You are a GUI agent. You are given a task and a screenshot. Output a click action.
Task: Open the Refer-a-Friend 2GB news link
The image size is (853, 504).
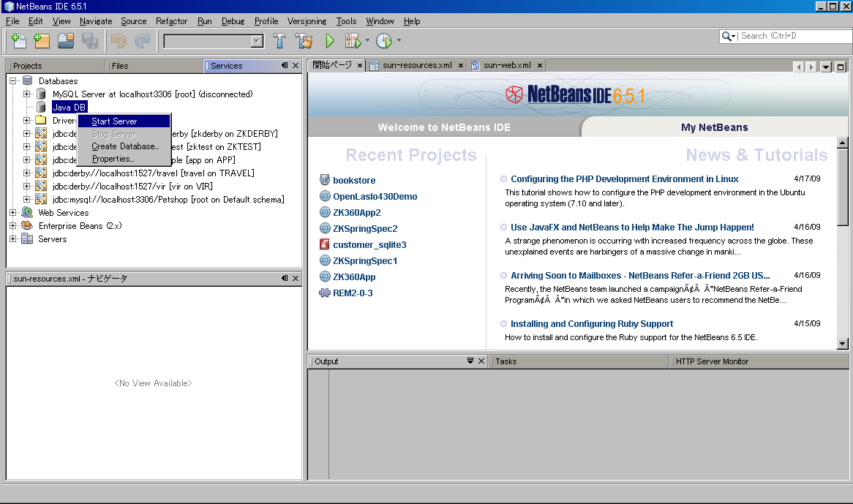pos(640,276)
